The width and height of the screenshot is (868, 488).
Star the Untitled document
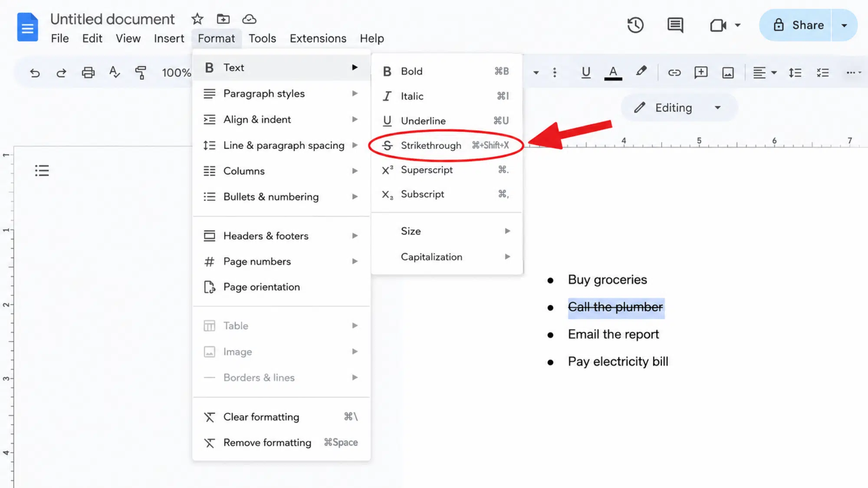(x=197, y=19)
